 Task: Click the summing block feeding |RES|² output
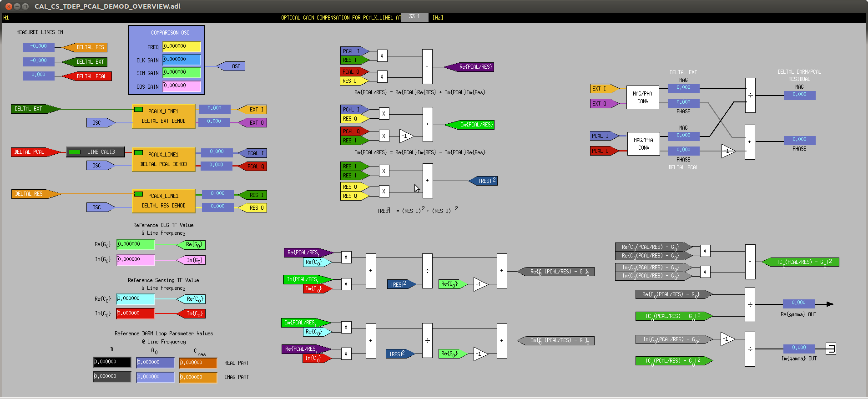point(428,181)
